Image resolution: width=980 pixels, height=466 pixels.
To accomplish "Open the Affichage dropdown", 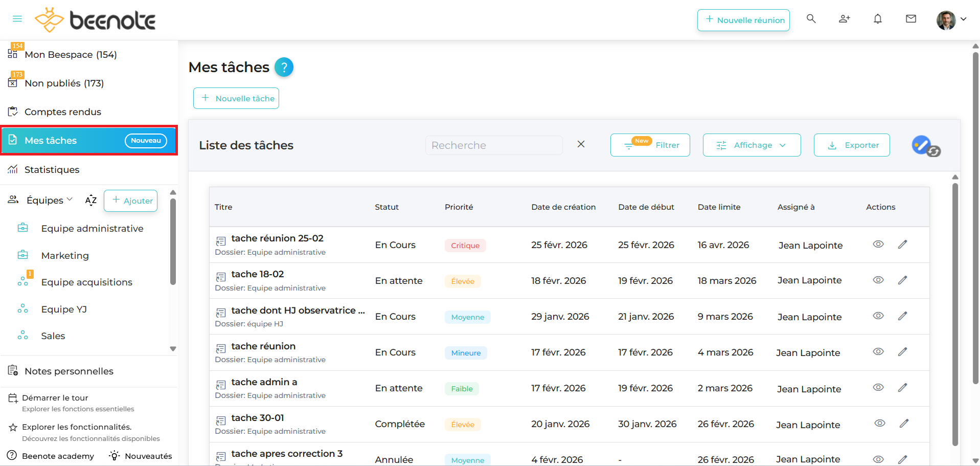I will coord(751,145).
